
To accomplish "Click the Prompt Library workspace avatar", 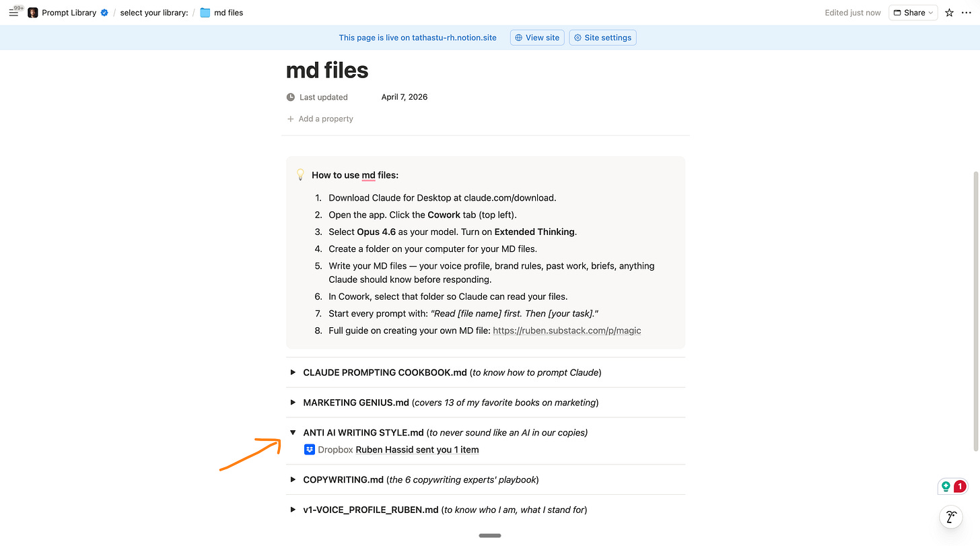I will (x=33, y=13).
